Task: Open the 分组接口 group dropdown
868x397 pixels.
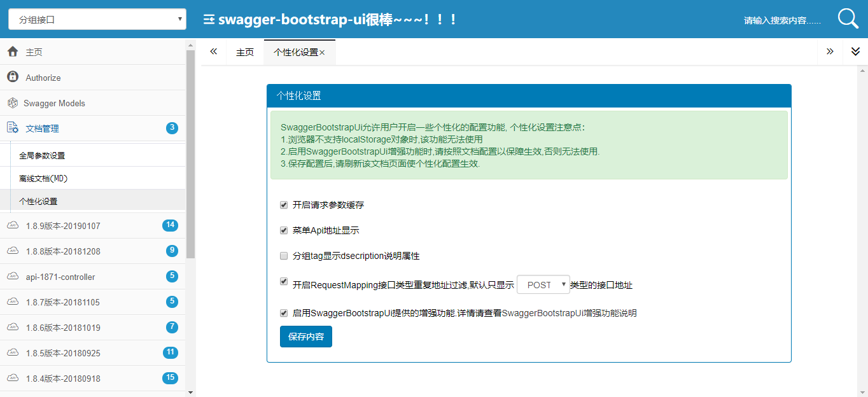Action: [x=97, y=20]
